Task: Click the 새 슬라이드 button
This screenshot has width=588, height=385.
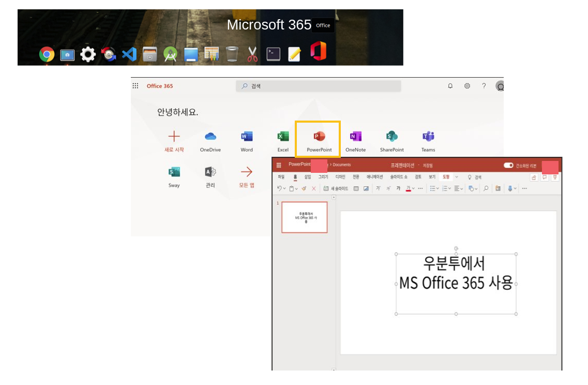Action: [336, 188]
